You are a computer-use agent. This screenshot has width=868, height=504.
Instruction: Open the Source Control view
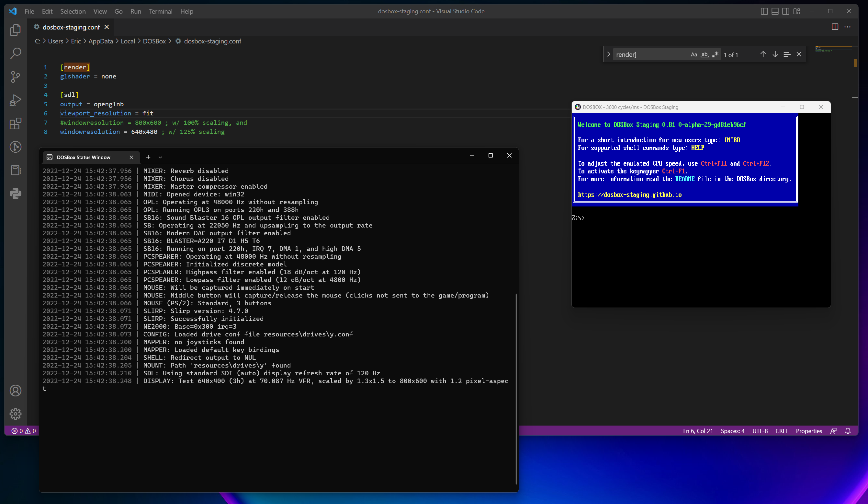click(x=16, y=77)
